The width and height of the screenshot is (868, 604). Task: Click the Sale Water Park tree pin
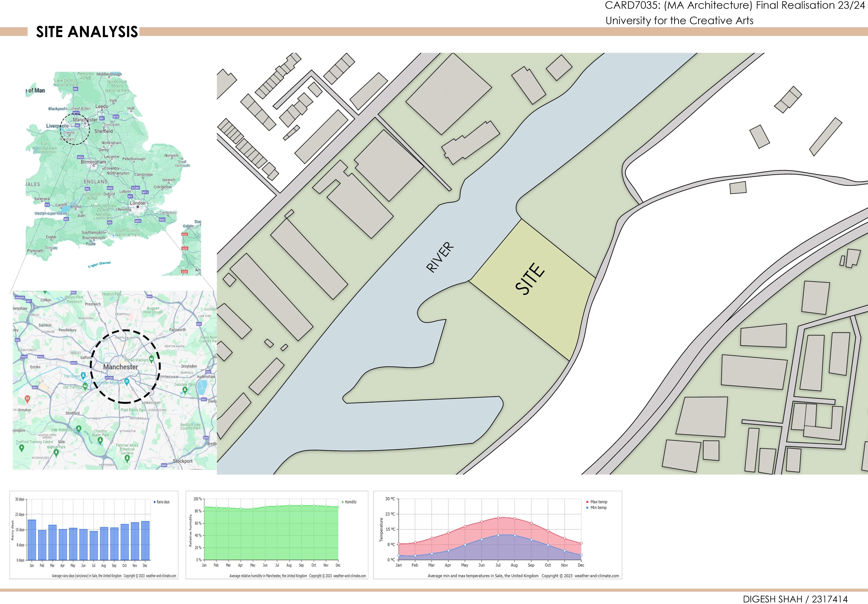pos(79,428)
